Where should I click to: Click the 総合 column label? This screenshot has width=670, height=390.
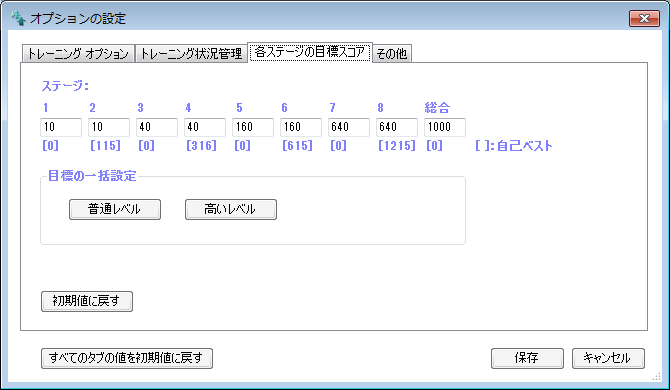[437, 108]
